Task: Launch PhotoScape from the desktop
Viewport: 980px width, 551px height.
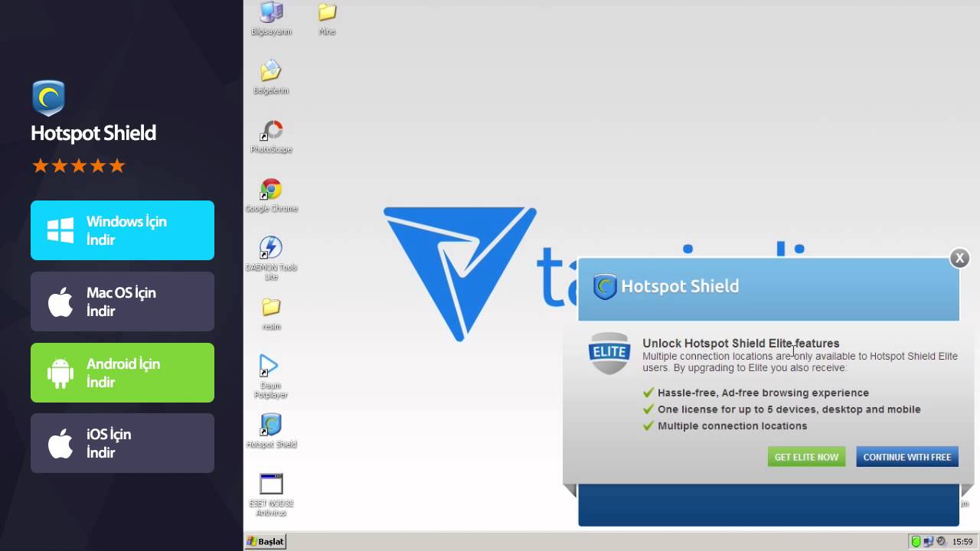Action: point(271,136)
